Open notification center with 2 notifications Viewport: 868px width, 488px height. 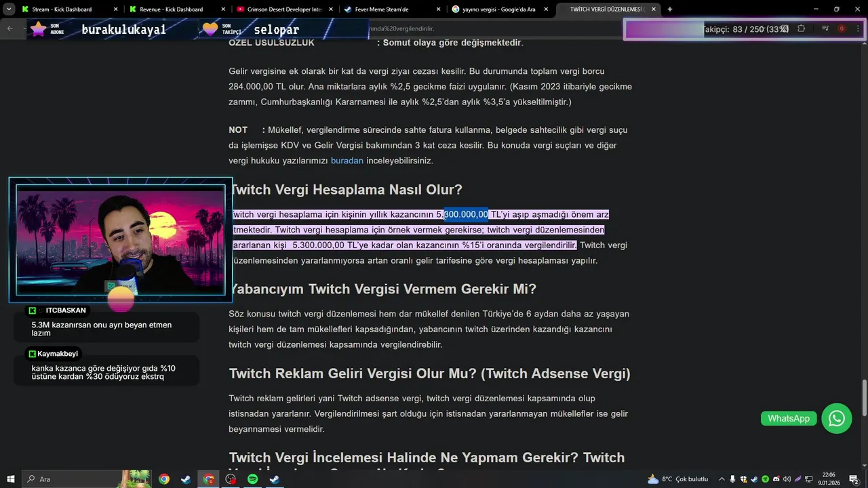point(854,479)
